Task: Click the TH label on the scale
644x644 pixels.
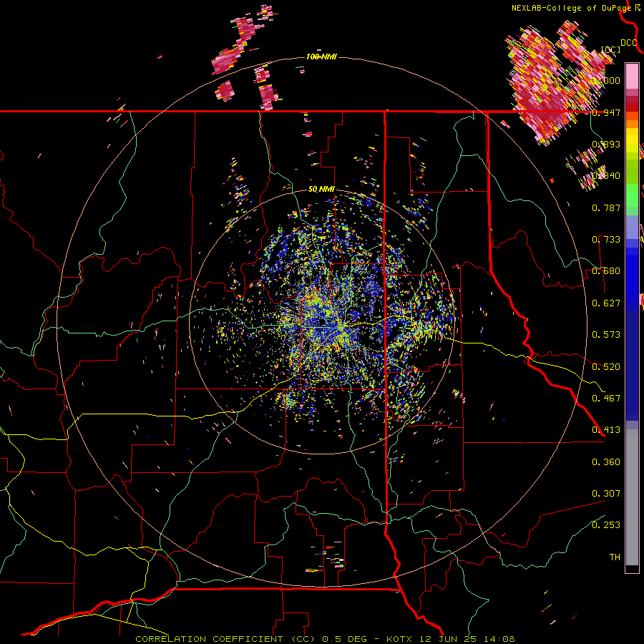Action: point(615,557)
